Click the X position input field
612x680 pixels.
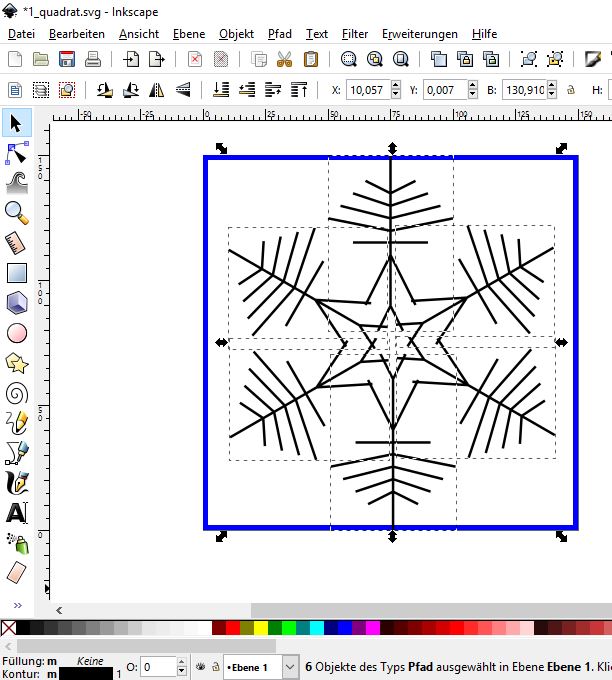[368, 90]
